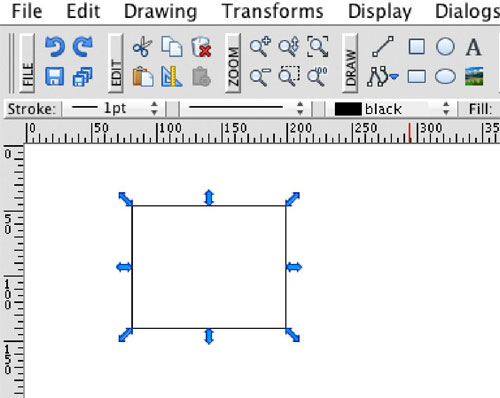This screenshot has height=398, width=500.
Task: Select the Line drawing tool
Action: coord(383,47)
